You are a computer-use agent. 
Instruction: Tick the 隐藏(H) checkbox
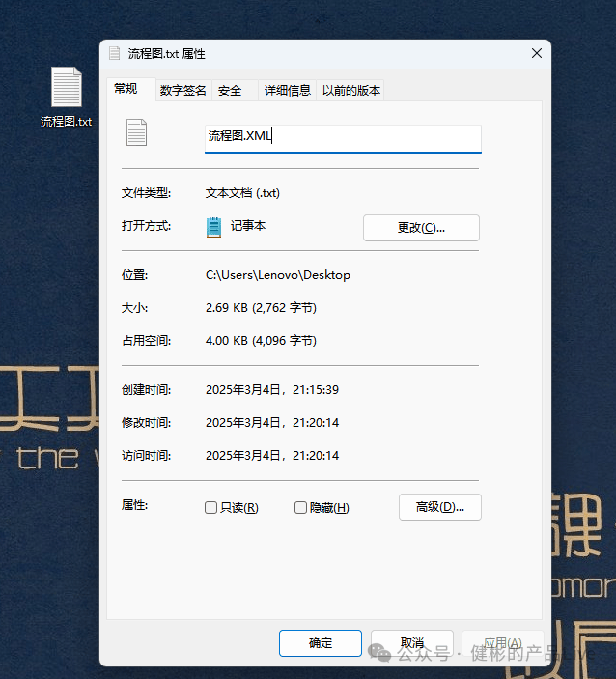(300, 507)
